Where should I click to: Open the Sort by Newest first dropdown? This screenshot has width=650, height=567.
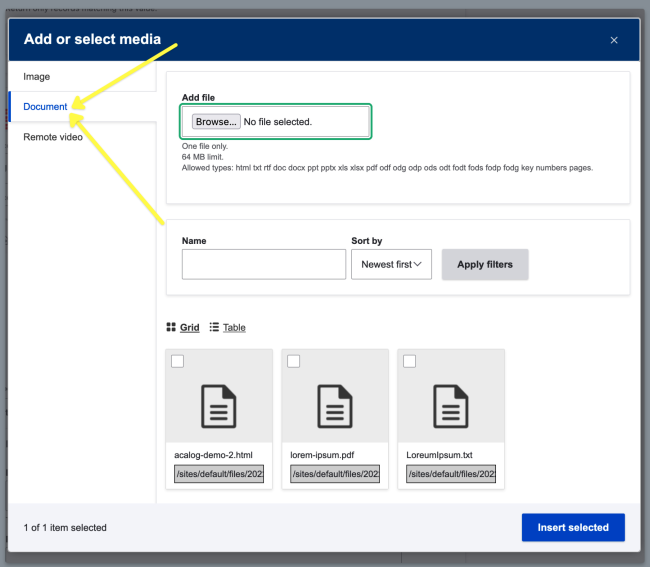tap(391, 264)
